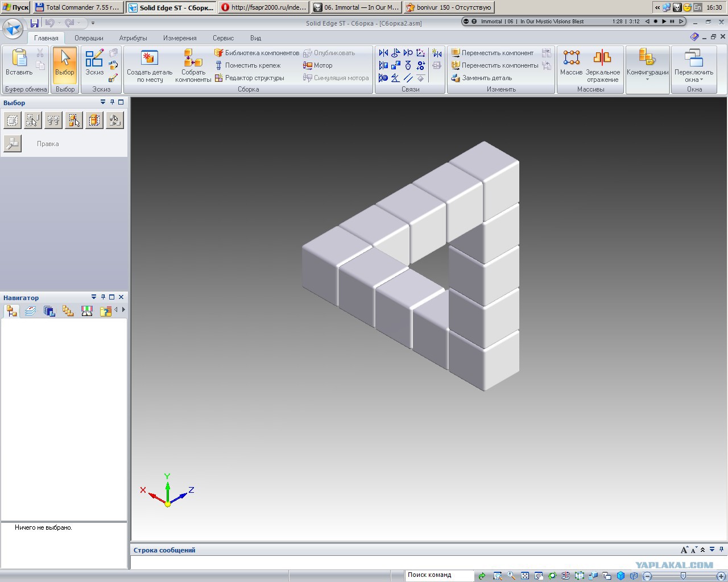Click Библиотека компонентов button

pos(257,53)
